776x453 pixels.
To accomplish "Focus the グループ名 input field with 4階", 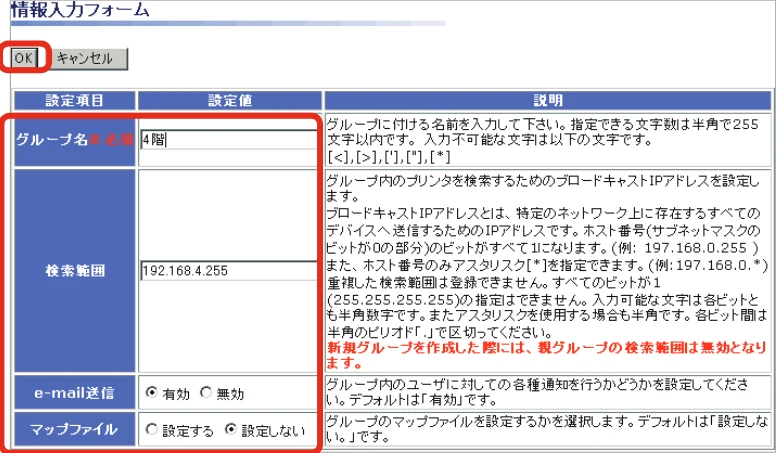I will (229, 140).
